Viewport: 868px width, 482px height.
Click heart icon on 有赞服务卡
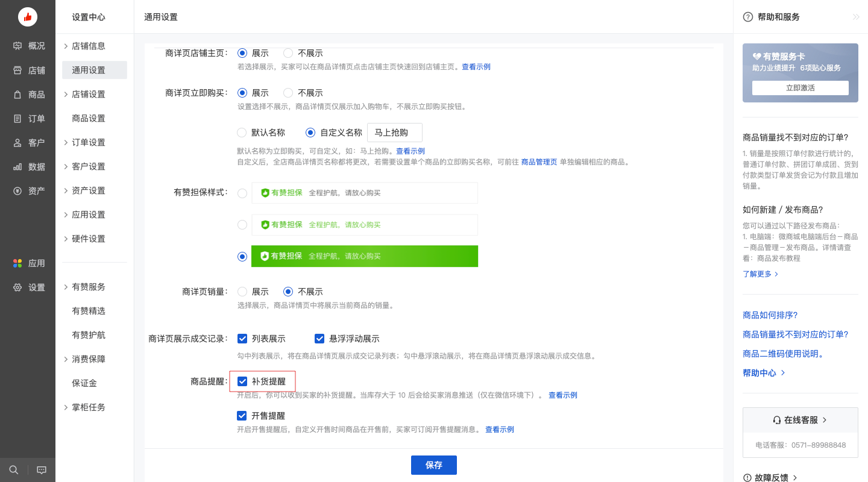[757, 56]
